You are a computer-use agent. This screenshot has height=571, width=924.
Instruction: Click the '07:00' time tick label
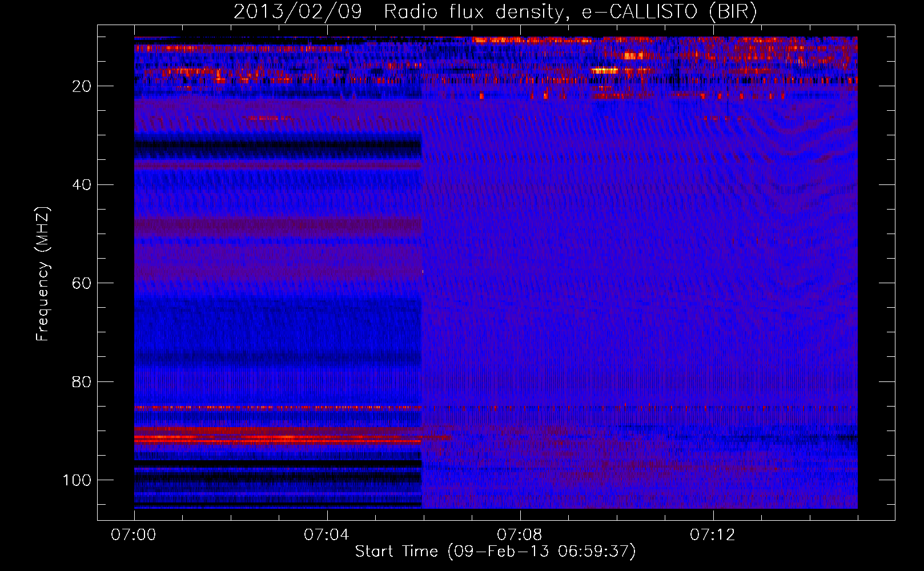point(134,535)
